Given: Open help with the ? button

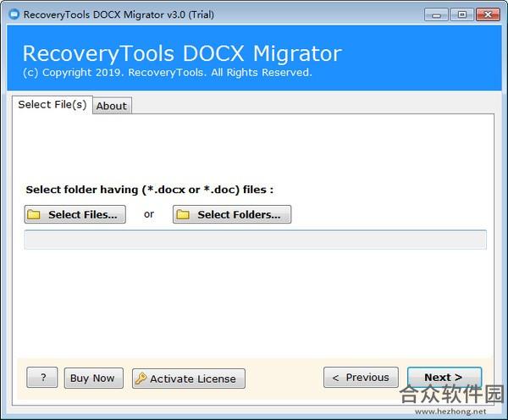Looking at the screenshot, I should coord(42,378).
